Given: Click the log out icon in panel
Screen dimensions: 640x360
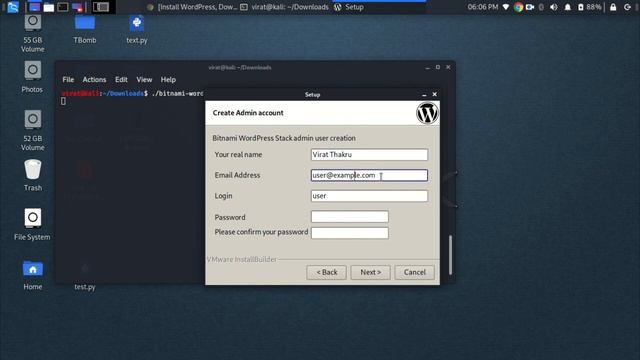Looking at the screenshot, I should point(627,7).
